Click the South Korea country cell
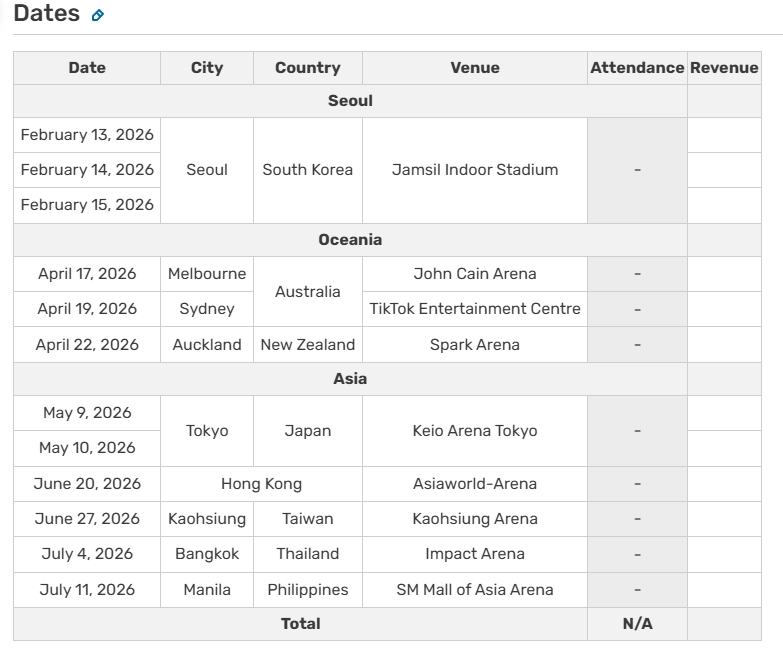 click(308, 170)
